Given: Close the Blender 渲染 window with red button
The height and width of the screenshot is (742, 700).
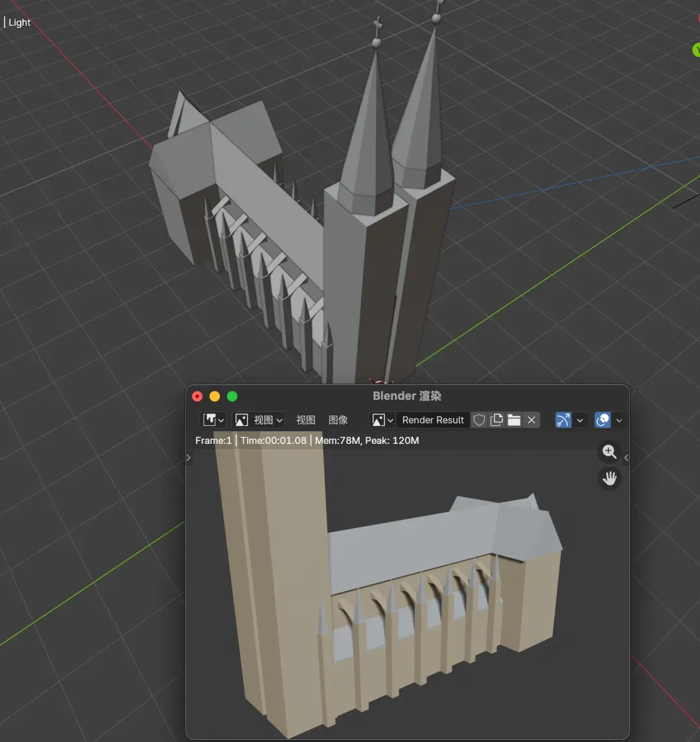Looking at the screenshot, I should pyautogui.click(x=198, y=396).
